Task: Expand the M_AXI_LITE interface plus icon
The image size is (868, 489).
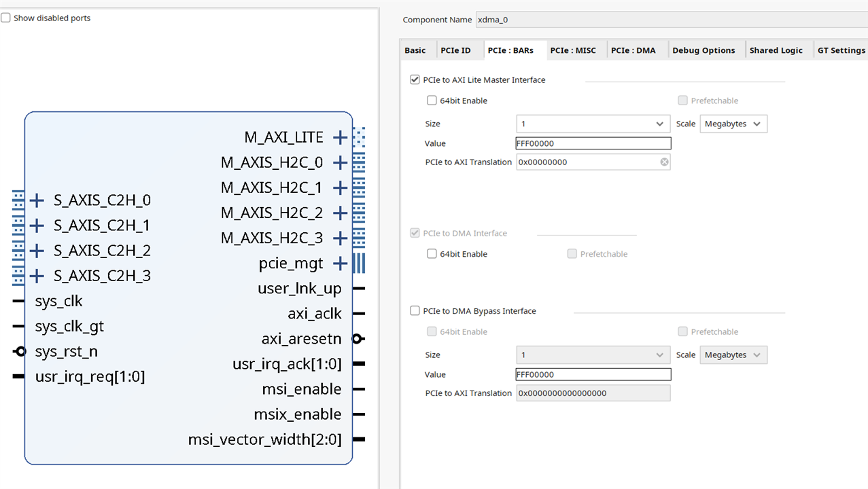Action: [x=341, y=138]
